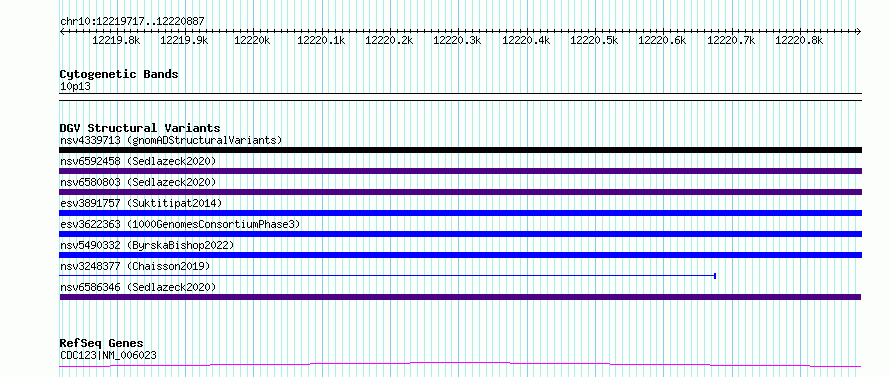The width and height of the screenshot is (890, 377).
Task: Click the 12219.9k ruler position
Action: coord(184,40)
